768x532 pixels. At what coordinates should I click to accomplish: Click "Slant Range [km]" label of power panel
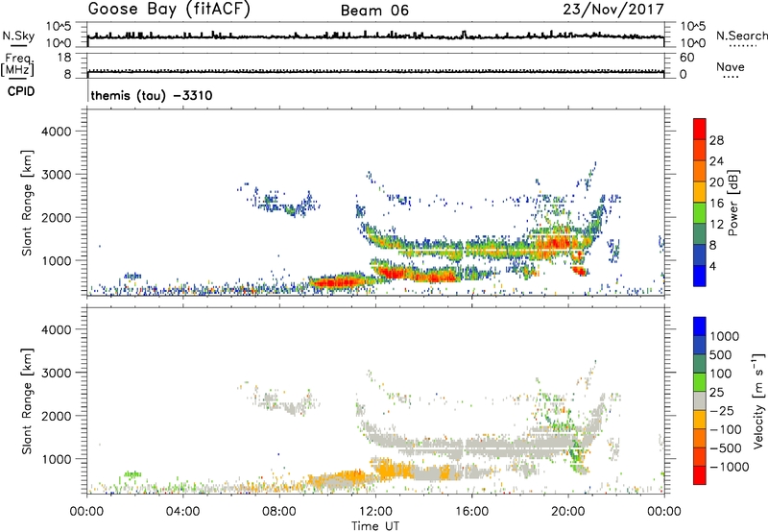tap(27, 203)
